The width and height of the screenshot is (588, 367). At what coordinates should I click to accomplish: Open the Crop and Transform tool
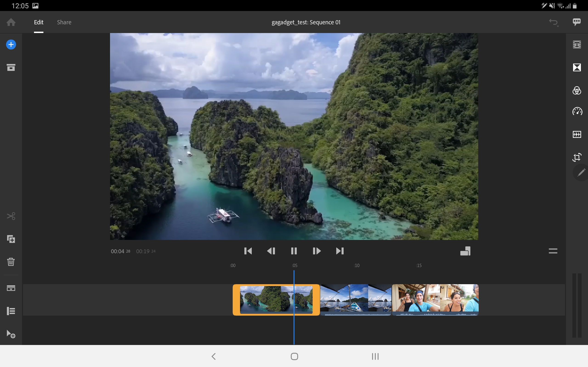(x=577, y=157)
